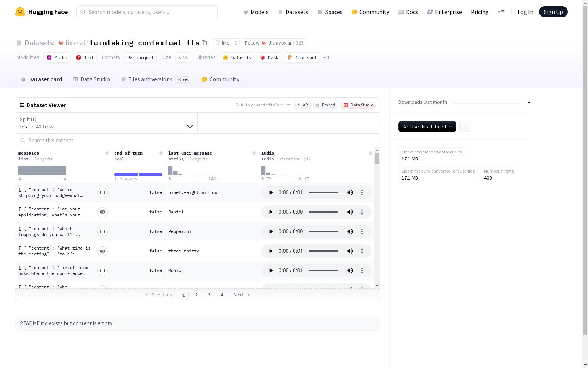Open Data Studio button in viewer header
This screenshot has height=368, width=588.
pyautogui.click(x=358, y=105)
